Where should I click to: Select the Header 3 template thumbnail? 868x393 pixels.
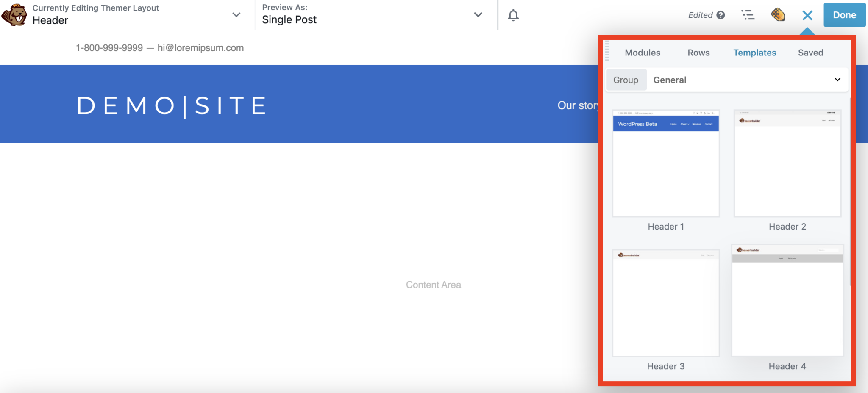665,302
